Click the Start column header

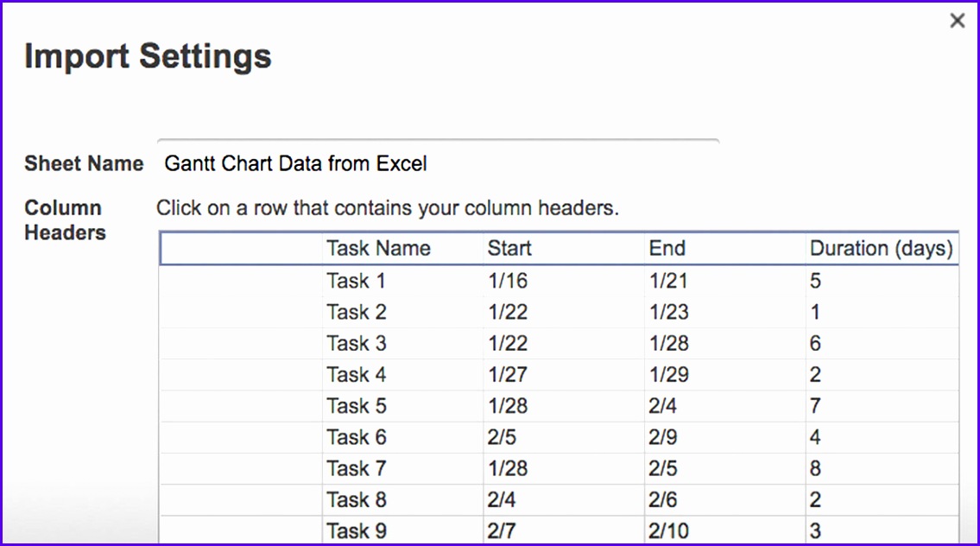point(509,248)
